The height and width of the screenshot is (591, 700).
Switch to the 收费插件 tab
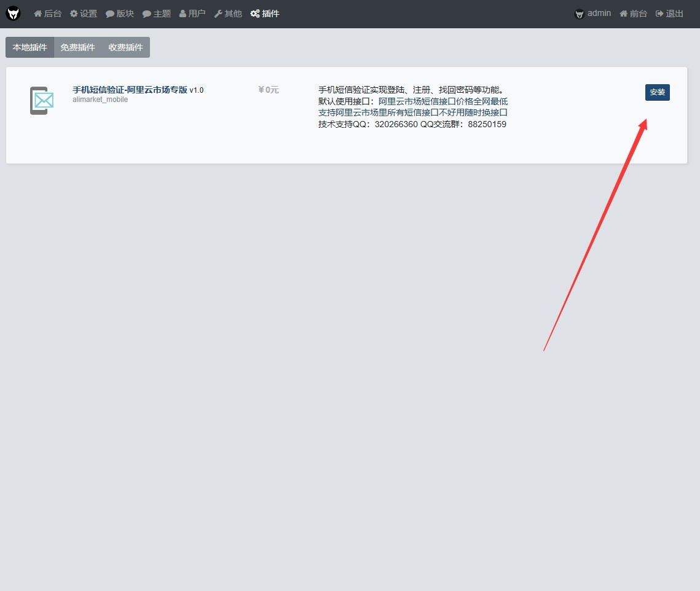[126, 47]
